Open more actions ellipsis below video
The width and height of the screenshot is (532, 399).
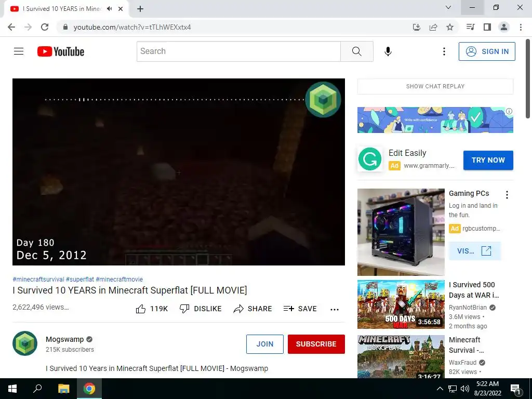pos(335,310)
